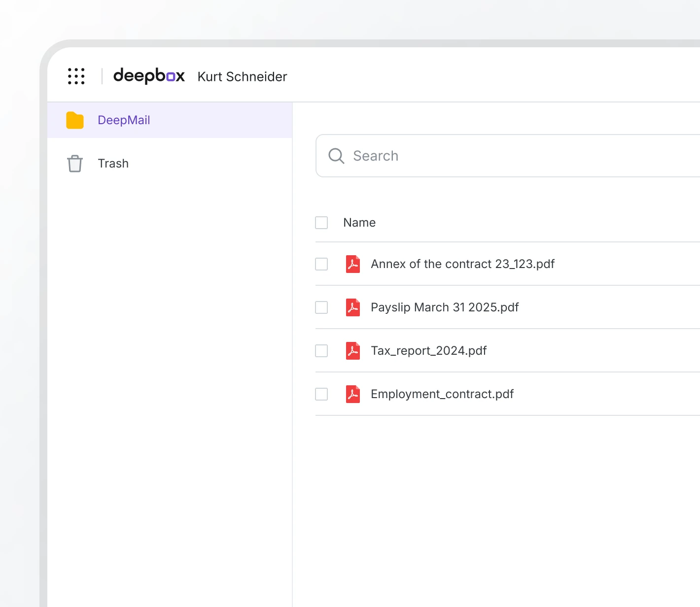Select checkbox for Payslip March 31 2025.pdf

(x=321, y=307)
